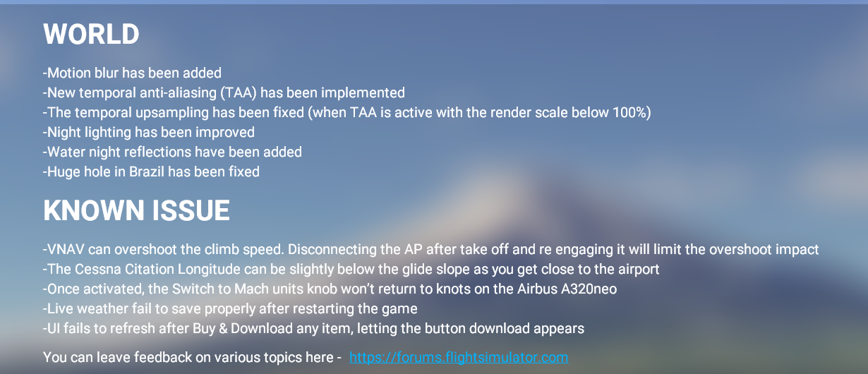Image resolution: width=868 pixels, height=374 pixels.
Task: Select the Live weather save issue line
Action: 230,308
